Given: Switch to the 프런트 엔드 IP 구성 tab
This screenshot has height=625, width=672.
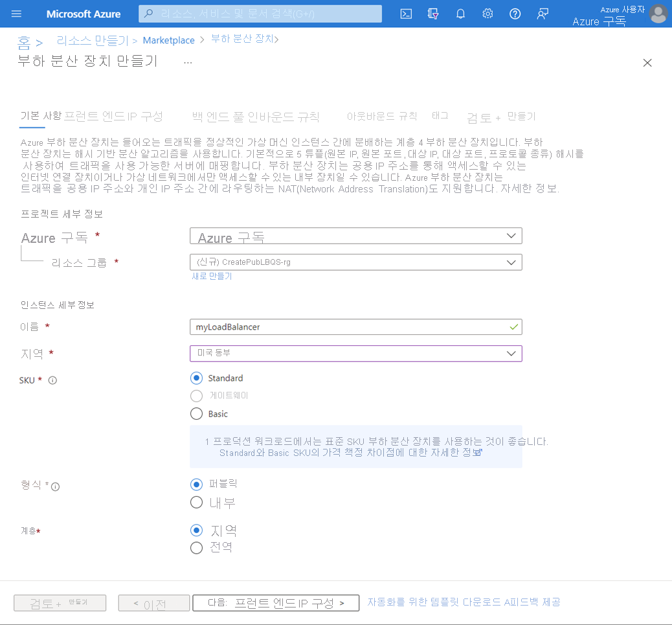Looking at the screenshot, I should 114,117.
